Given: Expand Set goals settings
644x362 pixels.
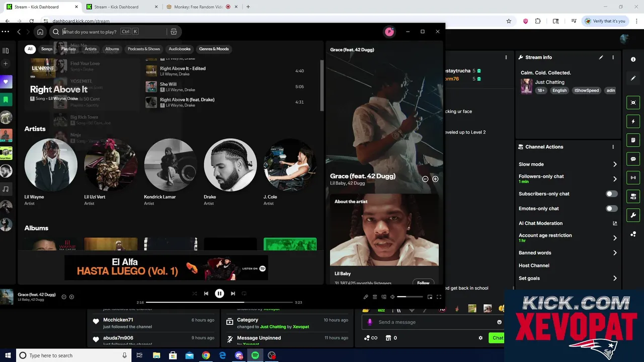Looking at the screenshot, I should [x=615, y=278].
